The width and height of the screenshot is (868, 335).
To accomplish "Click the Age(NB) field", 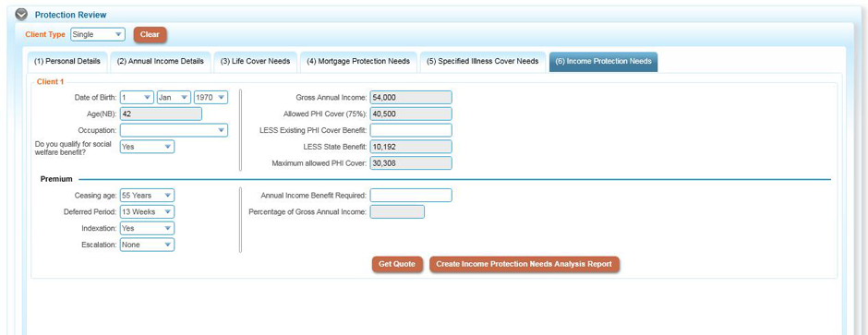I will (x=161, y=114).
